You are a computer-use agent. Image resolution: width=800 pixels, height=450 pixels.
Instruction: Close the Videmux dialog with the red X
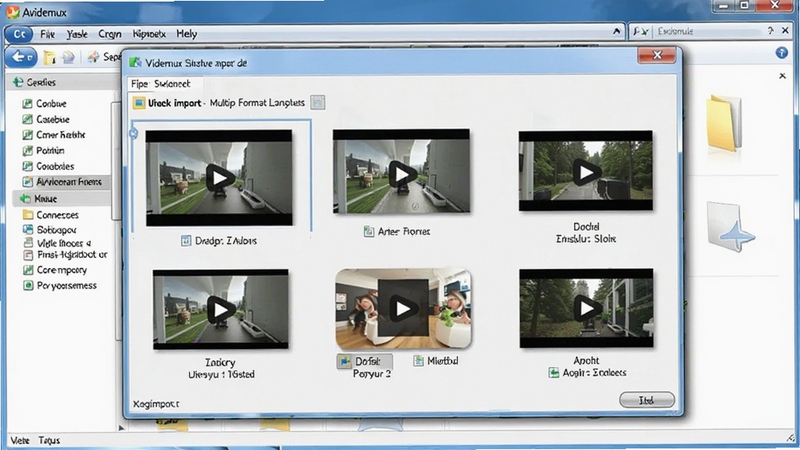point(657,55)
